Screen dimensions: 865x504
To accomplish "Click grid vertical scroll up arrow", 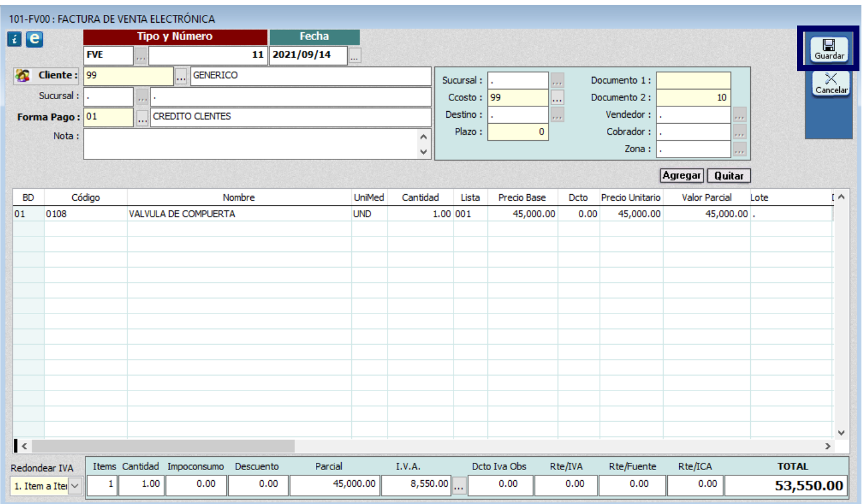I will pos(841,197).
